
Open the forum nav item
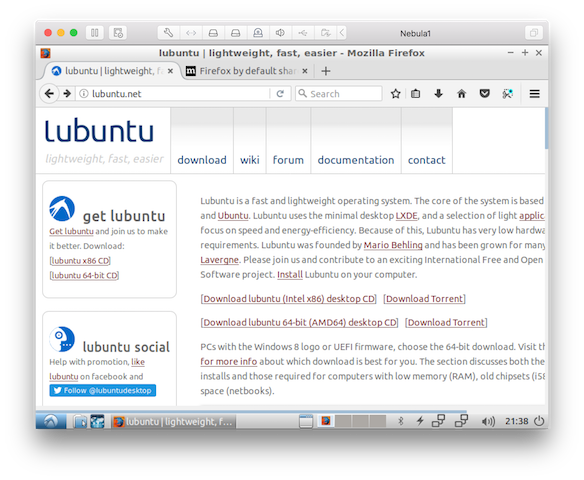click(288, 160)
